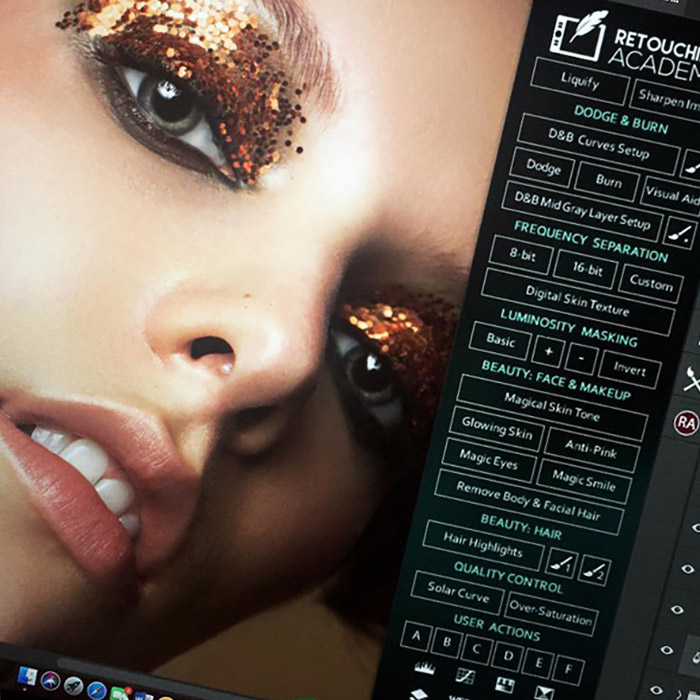The image size is (700, 700).
Task: Select Hair Highlights brush 1 icon
Action: click(x=561, y=565)
